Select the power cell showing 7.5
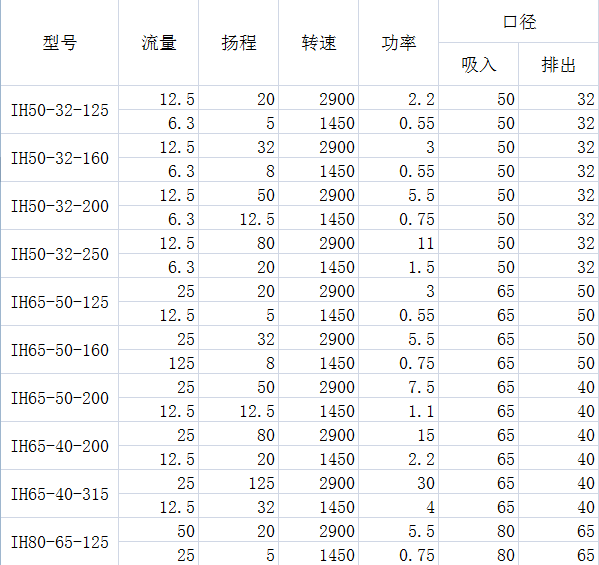 coord(398,386)
